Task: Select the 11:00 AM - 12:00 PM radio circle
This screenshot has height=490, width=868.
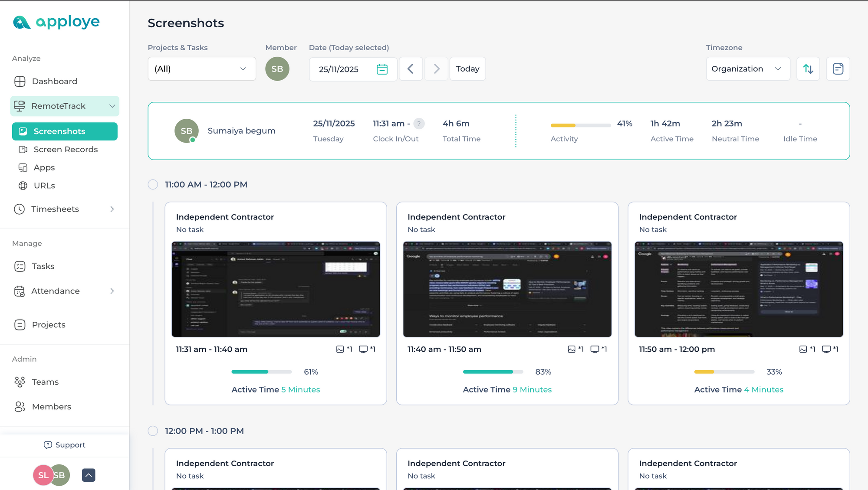Action: [153, 185]
